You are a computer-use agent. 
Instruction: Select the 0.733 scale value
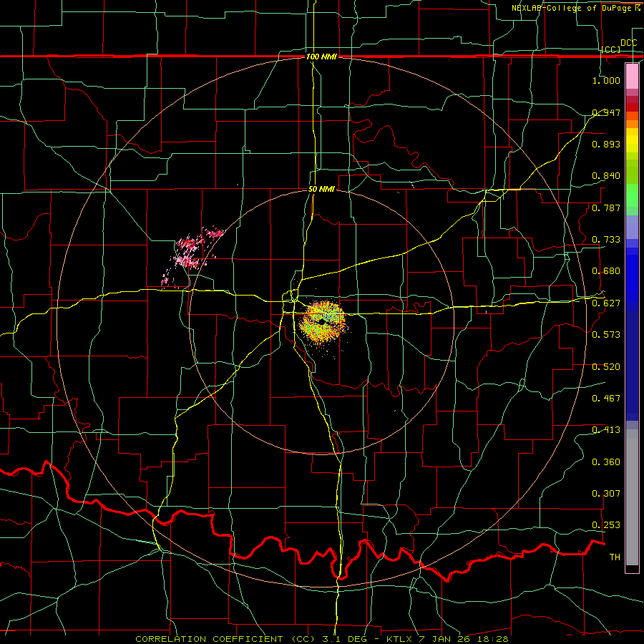click(606, 240)
